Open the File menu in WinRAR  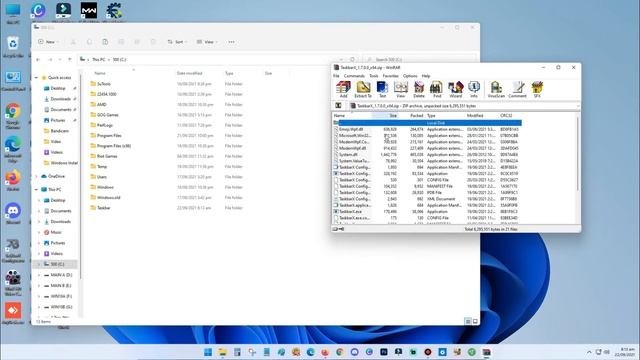[x=336, y=76]
